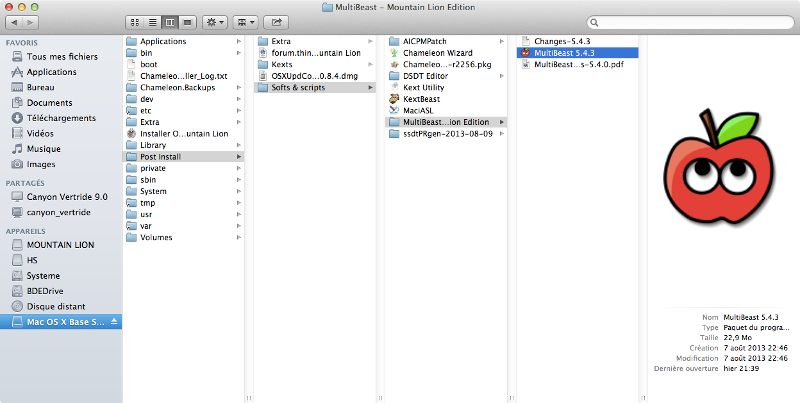Switch to column view mode
800x403 pixels.
click(x=170, y=22)
